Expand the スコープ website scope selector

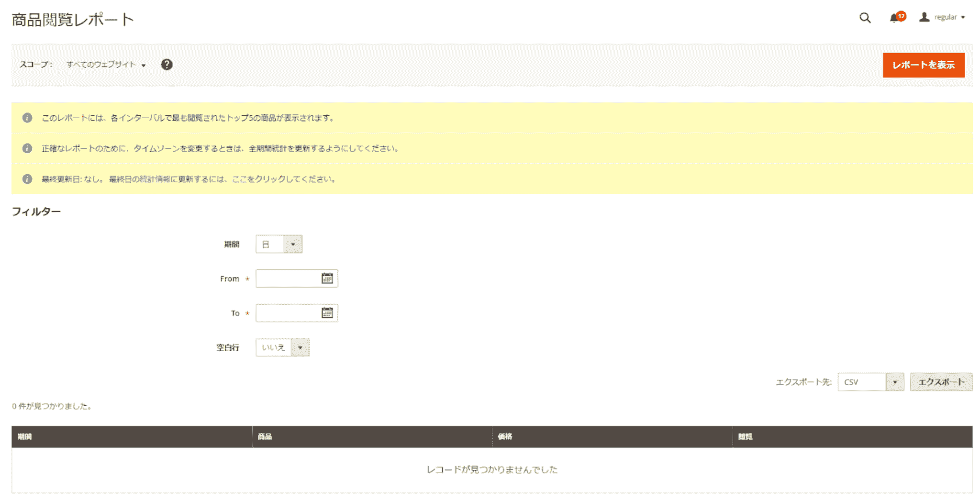106,65
